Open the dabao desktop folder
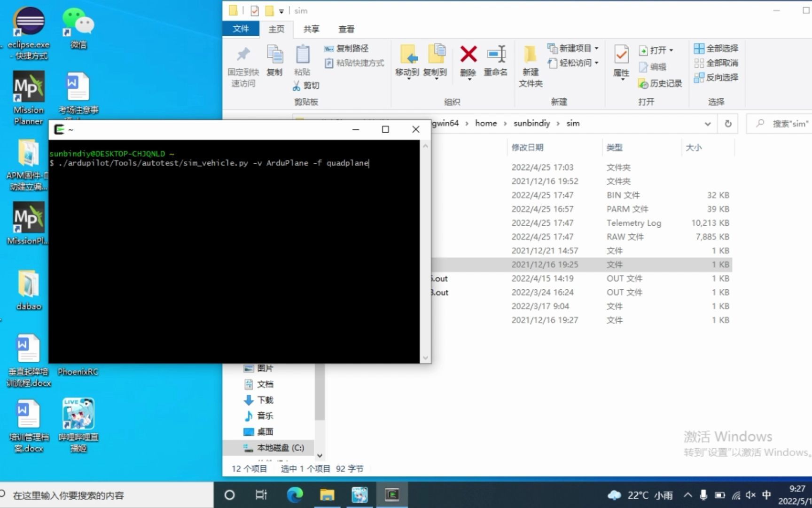The image size is (812, 508). pos(29,290)
